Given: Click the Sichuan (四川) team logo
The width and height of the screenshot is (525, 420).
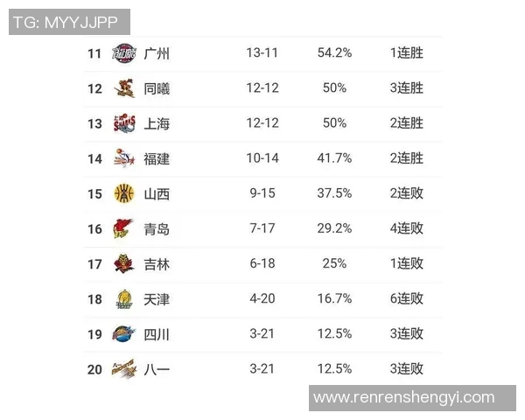Looking at the screenshot, I should [124, 334].
